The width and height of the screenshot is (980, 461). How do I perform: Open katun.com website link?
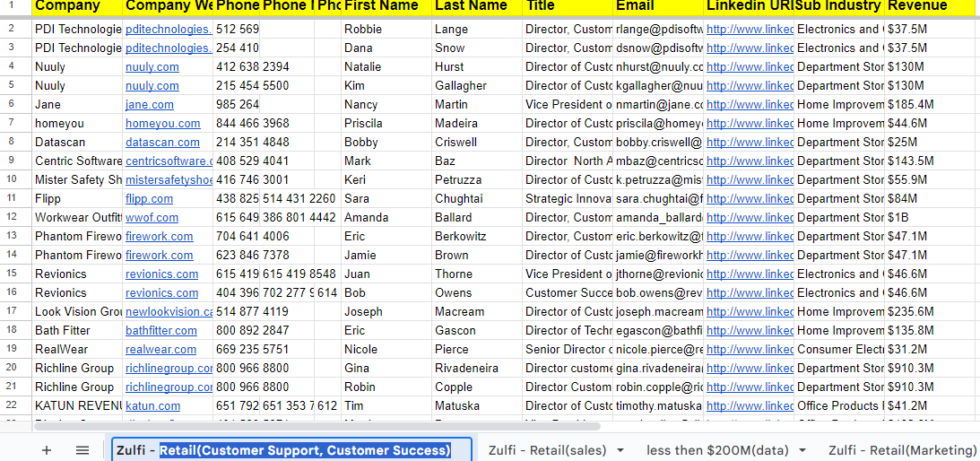click(x=152, y=405)
